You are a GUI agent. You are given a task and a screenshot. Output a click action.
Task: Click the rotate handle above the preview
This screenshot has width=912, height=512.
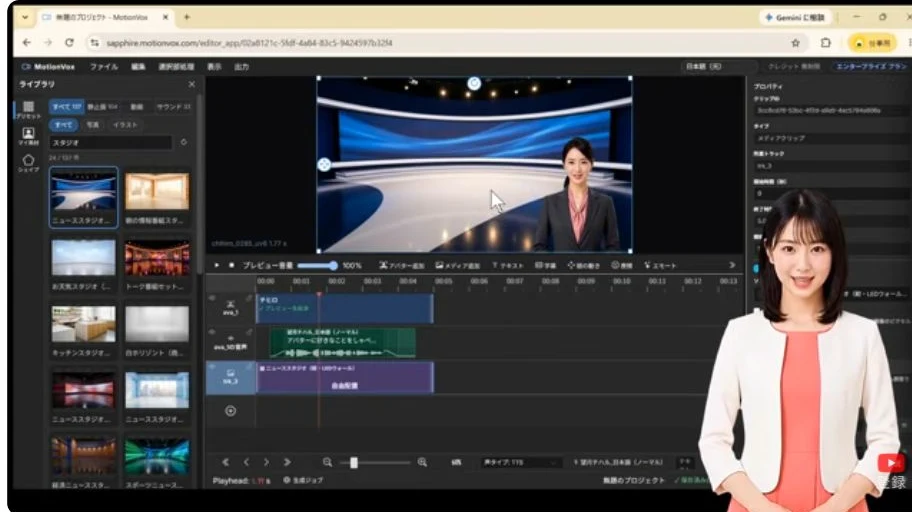(474, 84)
